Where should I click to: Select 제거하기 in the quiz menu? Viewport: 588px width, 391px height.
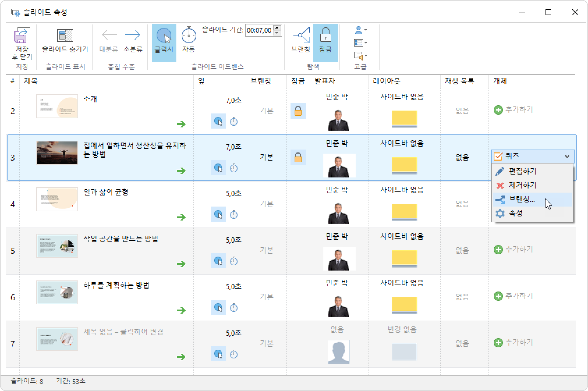(522, 185)
